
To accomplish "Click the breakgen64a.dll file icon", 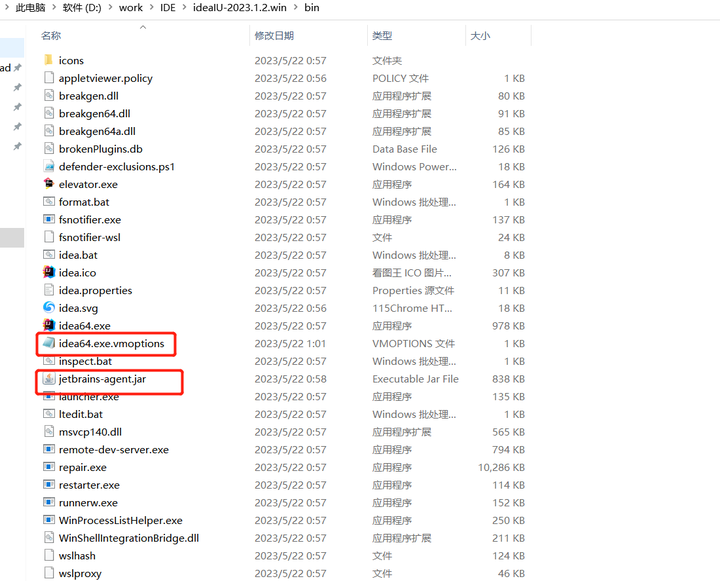I will coord(49,131).
